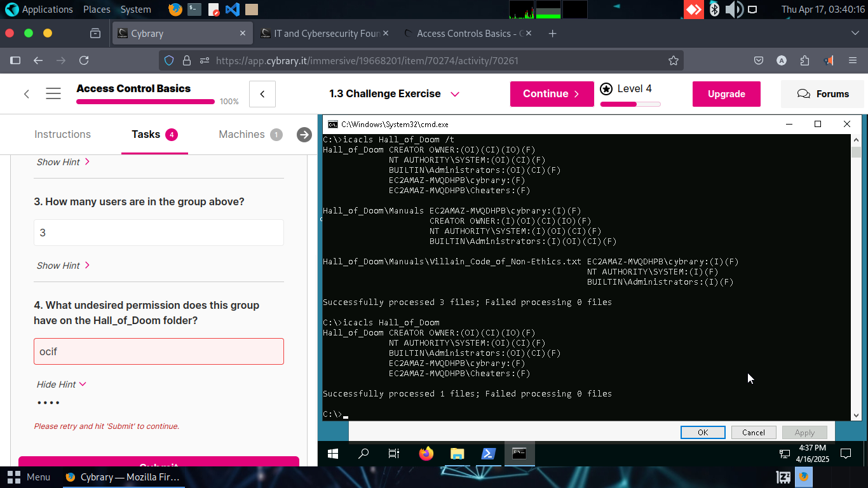The height and width of the screenshot is (488, 868).
Task: Open Windows Task View icon
Action: click(394, 454)
